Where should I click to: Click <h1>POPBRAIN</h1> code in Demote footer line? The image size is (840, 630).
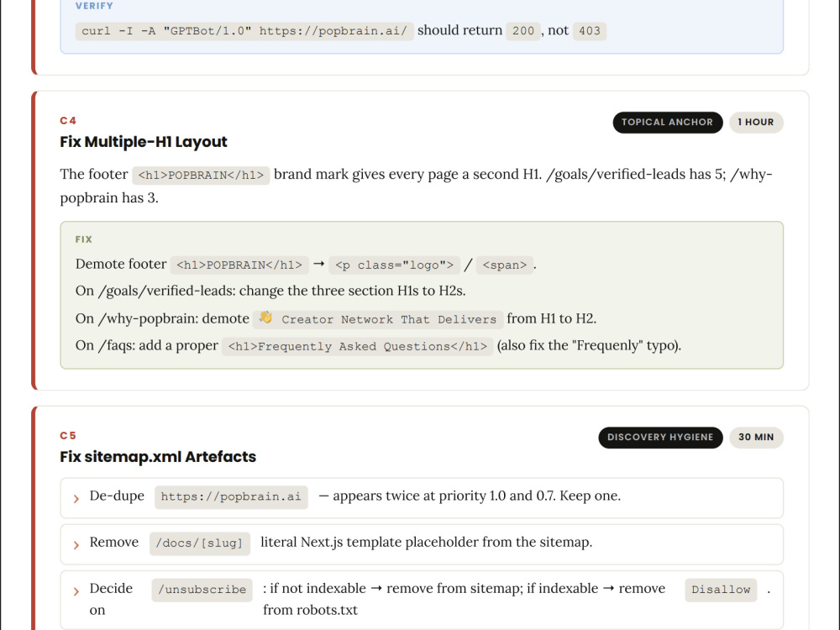tap(239, 265)
